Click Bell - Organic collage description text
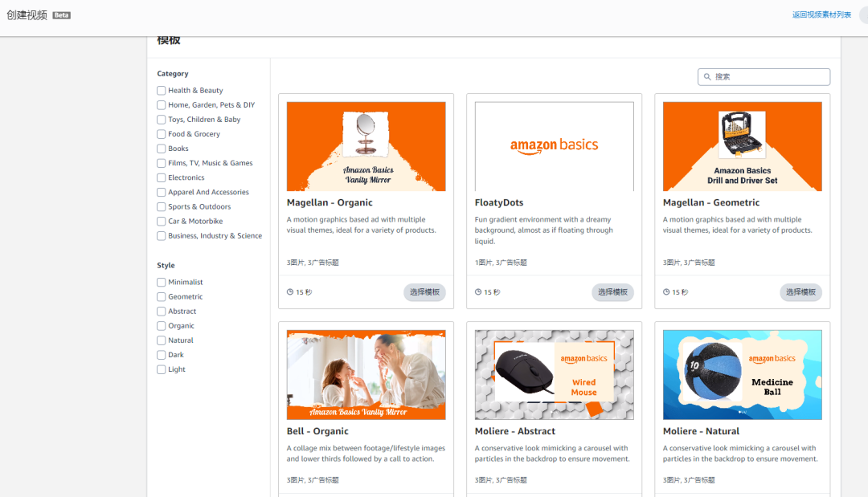The width and height of the screenshot is (868, 497). pos(366,454)
